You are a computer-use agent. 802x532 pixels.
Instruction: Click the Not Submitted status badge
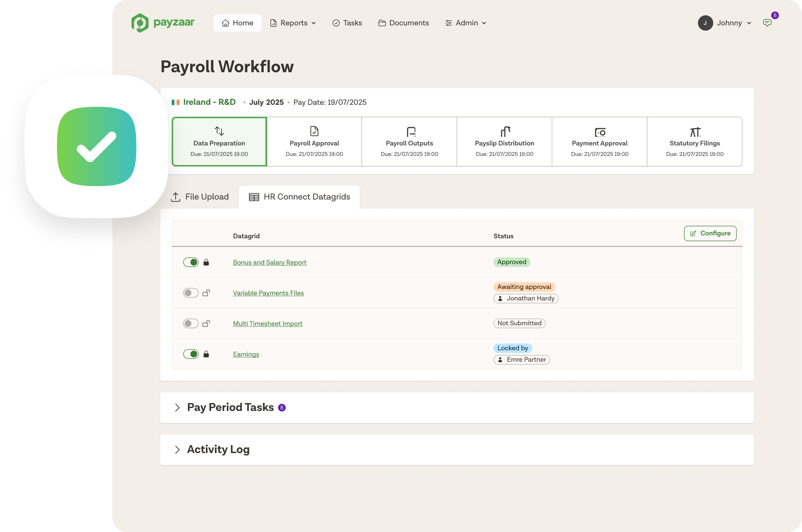[x=520, y=323]
